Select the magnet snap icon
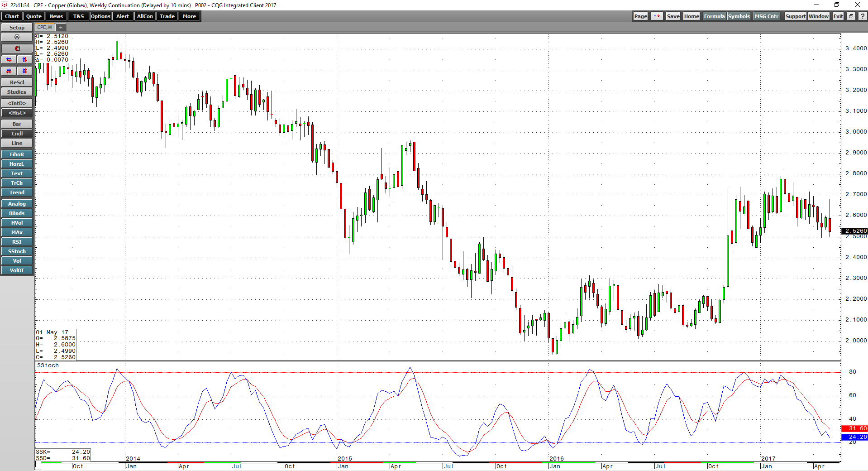Screen dimensions: 868x471 coord(17,48)
